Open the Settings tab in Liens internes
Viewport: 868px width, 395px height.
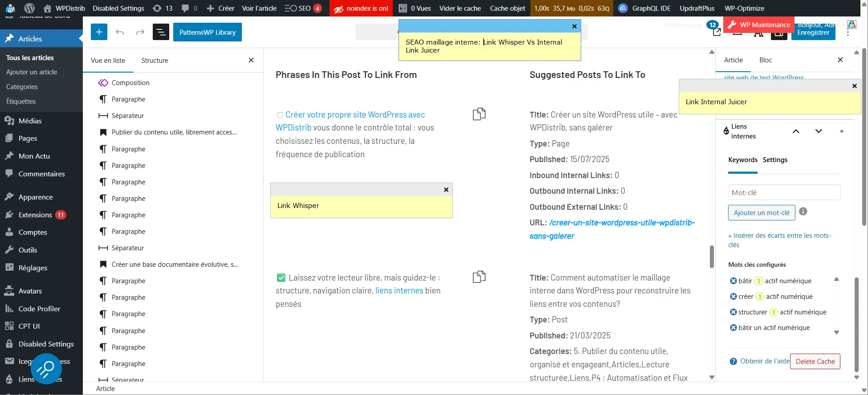(775, 160)
